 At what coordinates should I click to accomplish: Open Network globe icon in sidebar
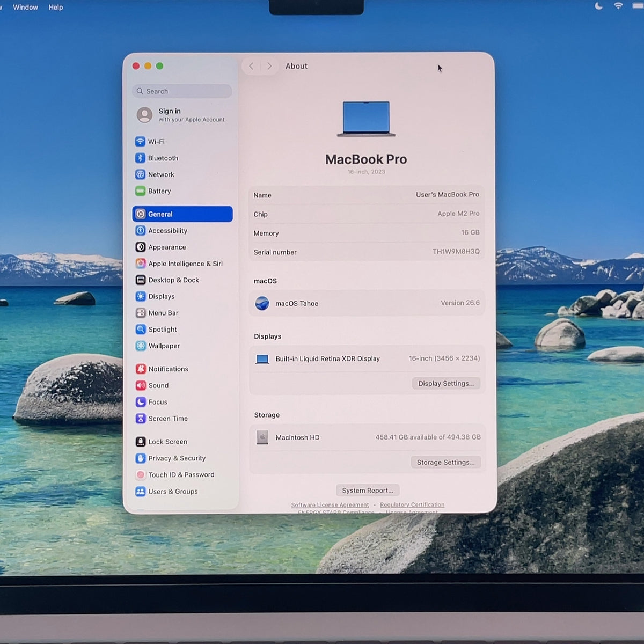tap(140, 174)
